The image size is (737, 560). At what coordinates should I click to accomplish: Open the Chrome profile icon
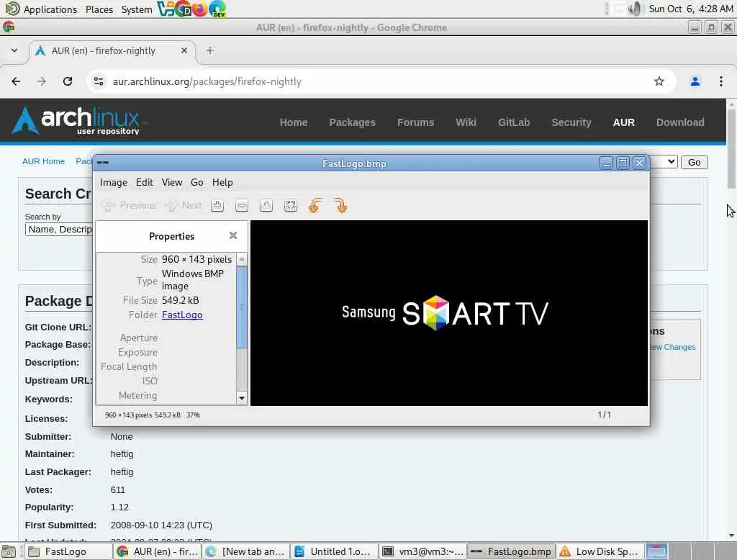(695, 81)
